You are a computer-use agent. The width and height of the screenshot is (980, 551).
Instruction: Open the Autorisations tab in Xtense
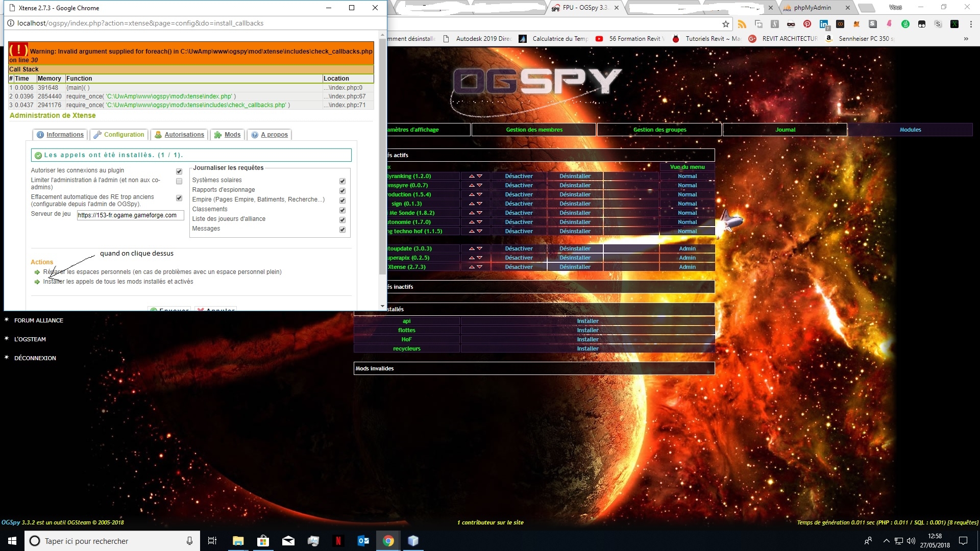tap(180, 135)
